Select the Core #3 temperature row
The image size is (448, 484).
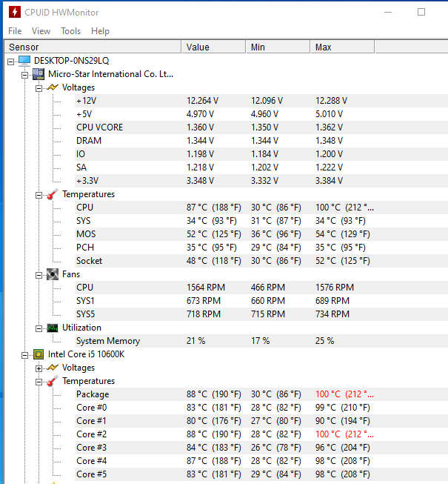click(261, 448)
